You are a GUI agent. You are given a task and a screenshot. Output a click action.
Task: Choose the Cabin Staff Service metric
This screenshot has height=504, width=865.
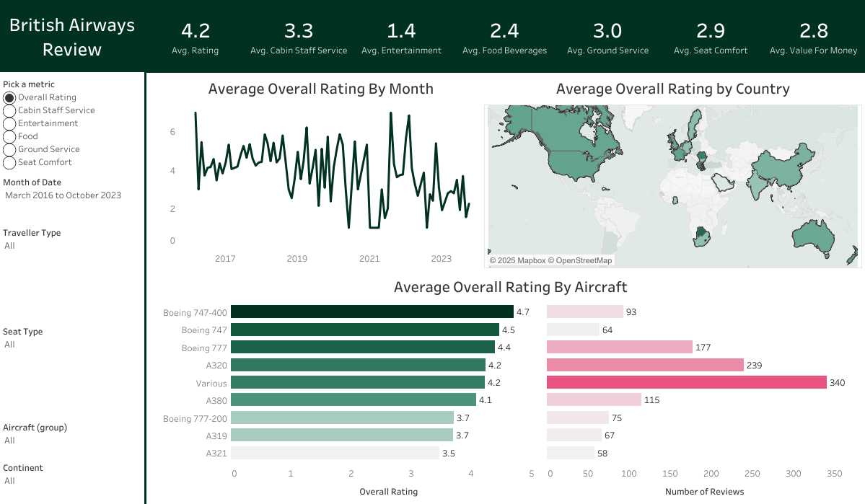(9, 110)
